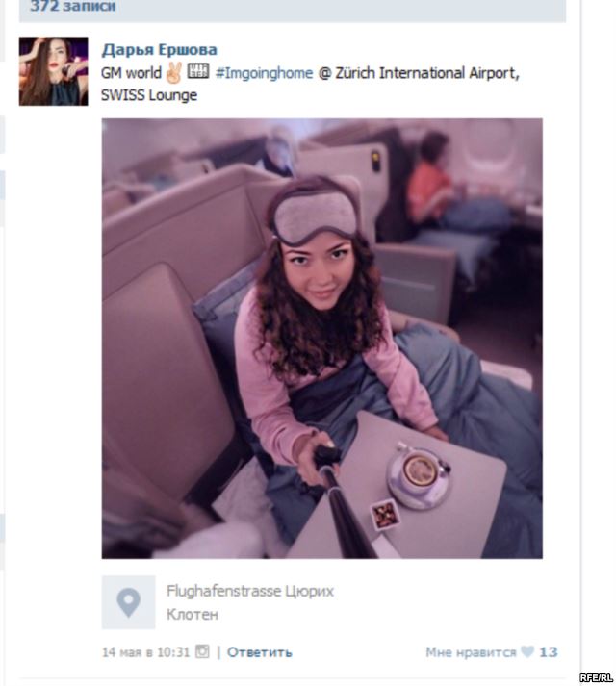The height and width of the screenshot is (686, 616).
Task: Like the post with Мне нравится
Action: click(471, 652)
